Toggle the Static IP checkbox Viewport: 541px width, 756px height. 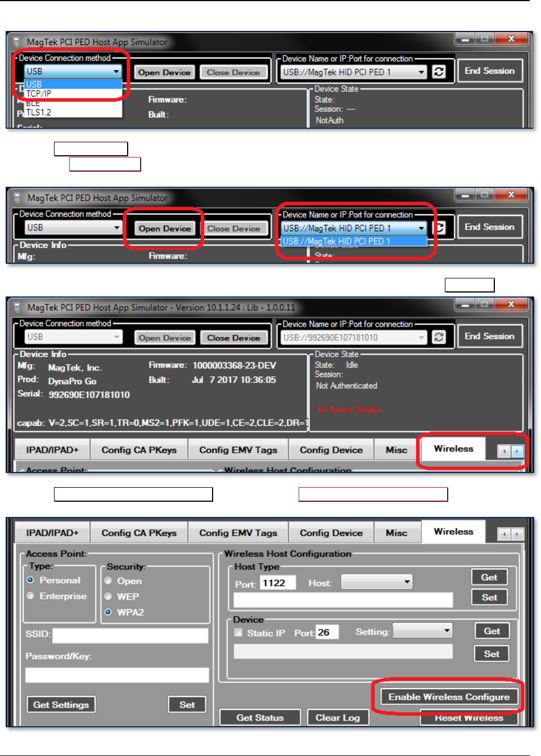238,633
